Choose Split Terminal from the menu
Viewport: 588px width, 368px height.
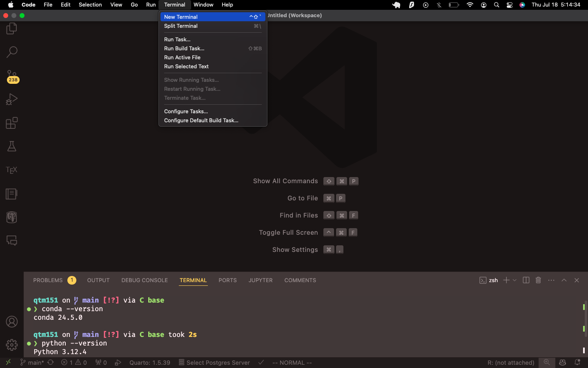pos(181,26)
